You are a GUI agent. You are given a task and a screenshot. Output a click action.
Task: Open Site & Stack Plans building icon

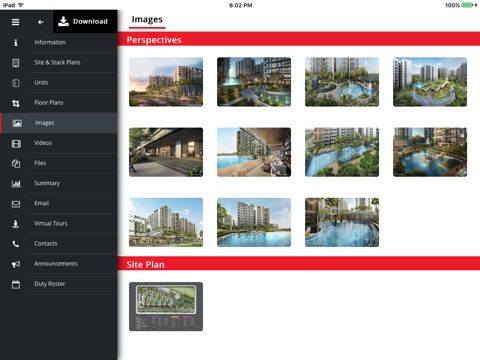pos(16,63)
